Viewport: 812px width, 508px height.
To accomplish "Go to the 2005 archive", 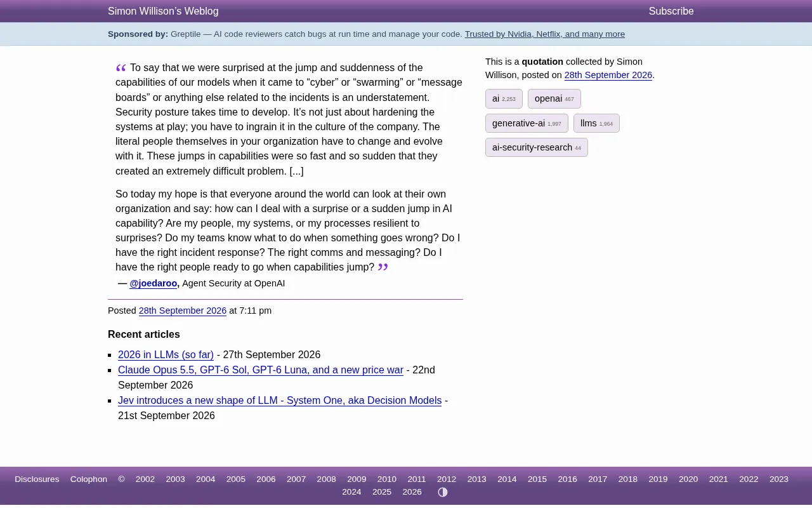I will 236,479.
